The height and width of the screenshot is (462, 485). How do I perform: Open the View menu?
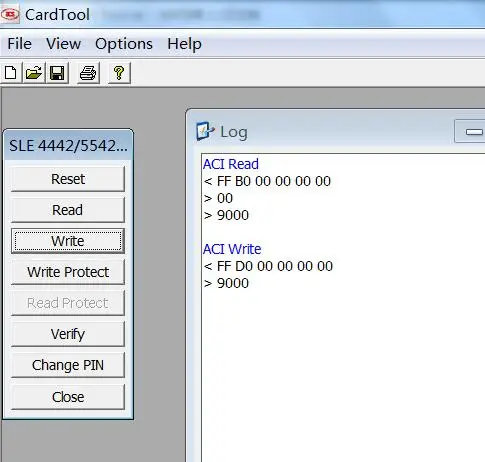(63, 44)
